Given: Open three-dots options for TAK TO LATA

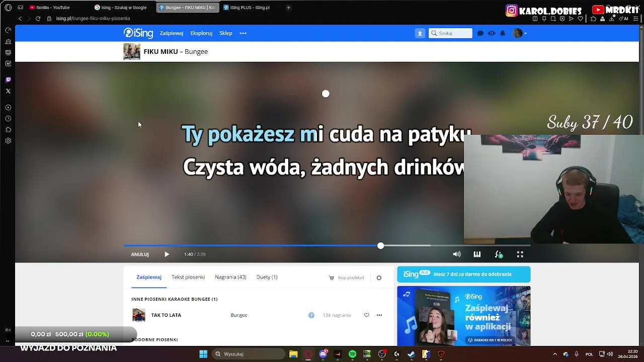Looking at the screenshot, I should tap(379, 315).
